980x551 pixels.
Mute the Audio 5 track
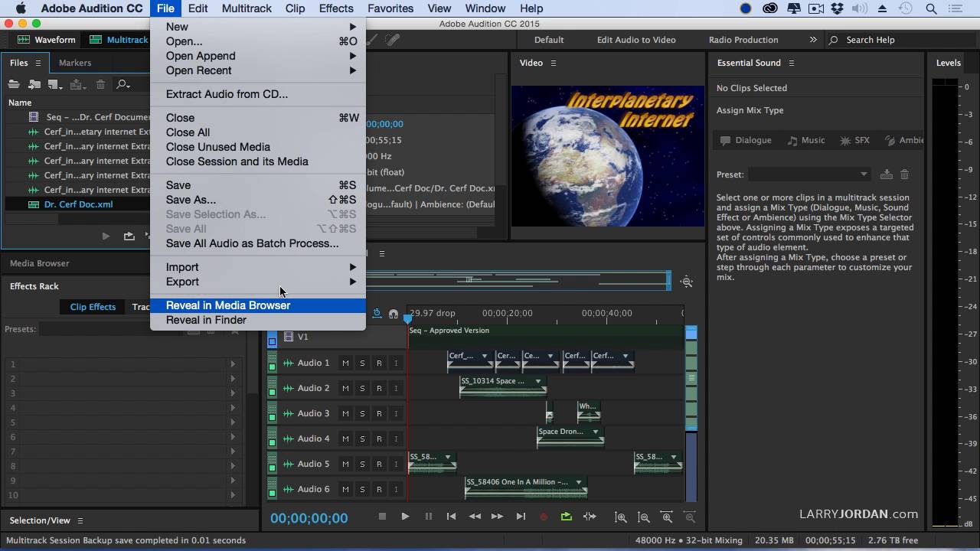345,464
